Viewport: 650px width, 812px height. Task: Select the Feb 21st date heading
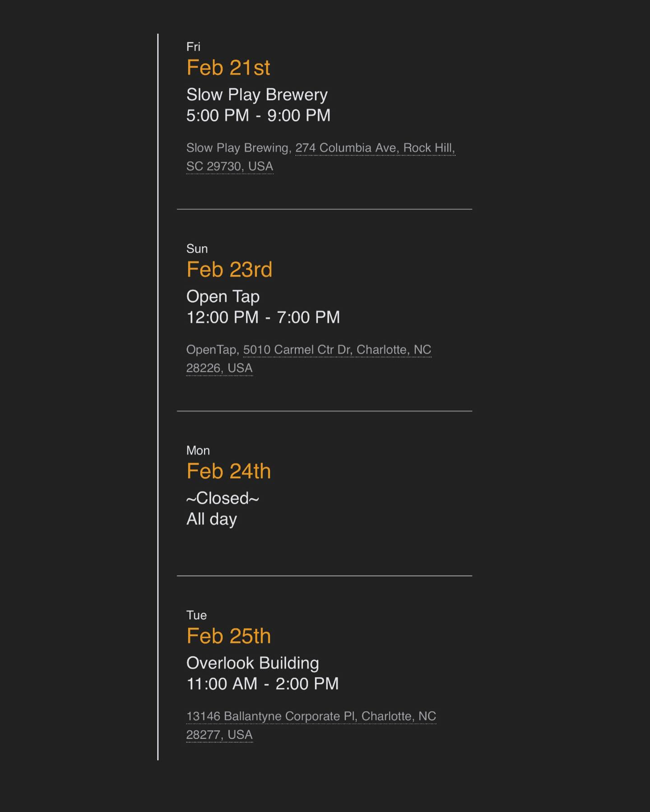point(228,68)
